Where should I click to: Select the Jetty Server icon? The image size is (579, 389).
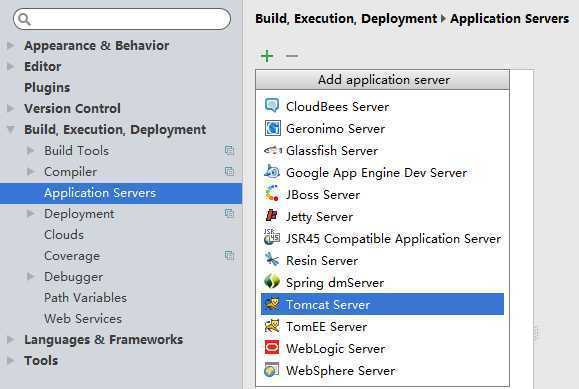272,215
